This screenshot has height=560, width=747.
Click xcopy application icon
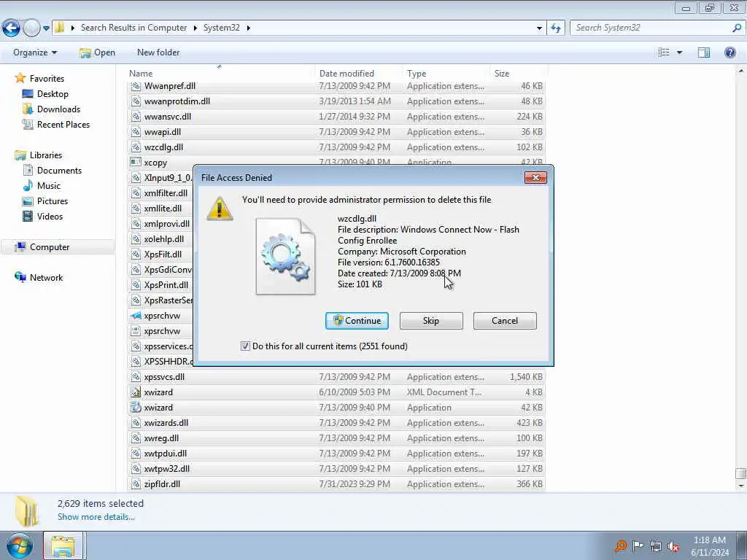pos(136,163)
